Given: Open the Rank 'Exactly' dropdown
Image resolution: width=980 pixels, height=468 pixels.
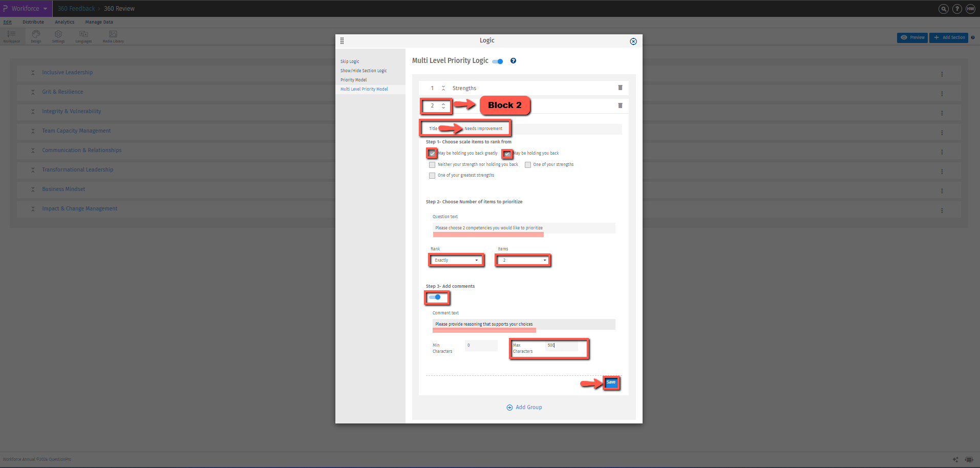Looking at the screenshot, I should pos(456,260).
